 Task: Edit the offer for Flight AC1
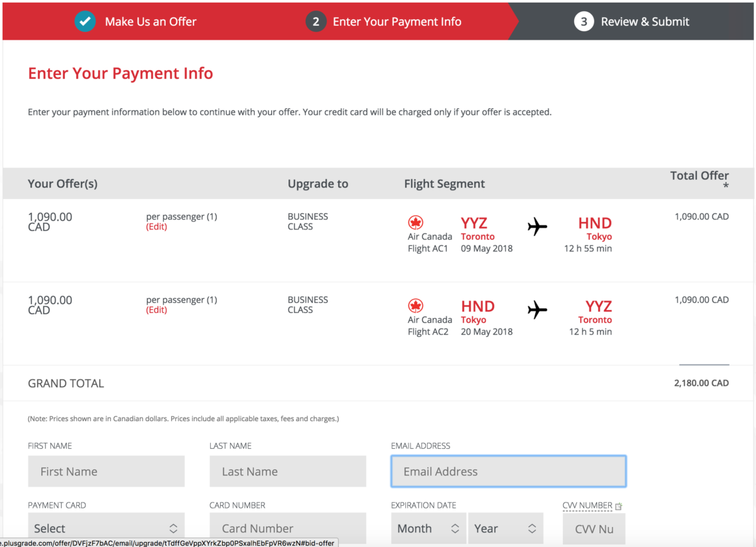click(x=157, y=227)
